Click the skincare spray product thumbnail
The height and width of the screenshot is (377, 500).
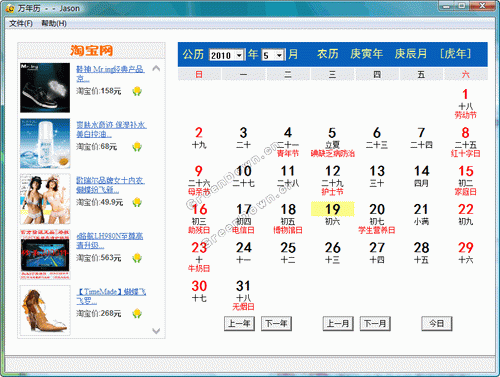(x=45, y=143)
